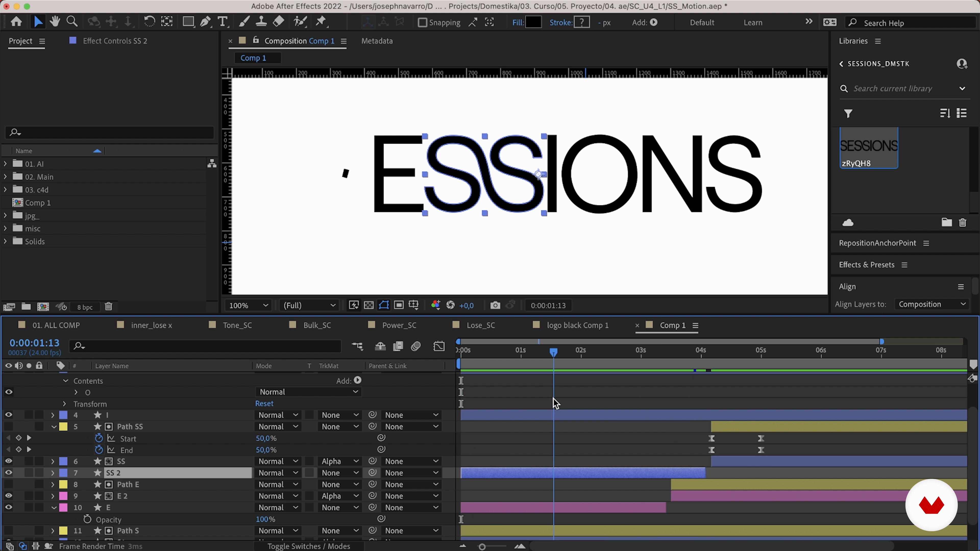Open region of interest button
Image resolution: width=980 pixels, height=551 pixels.
398,305
